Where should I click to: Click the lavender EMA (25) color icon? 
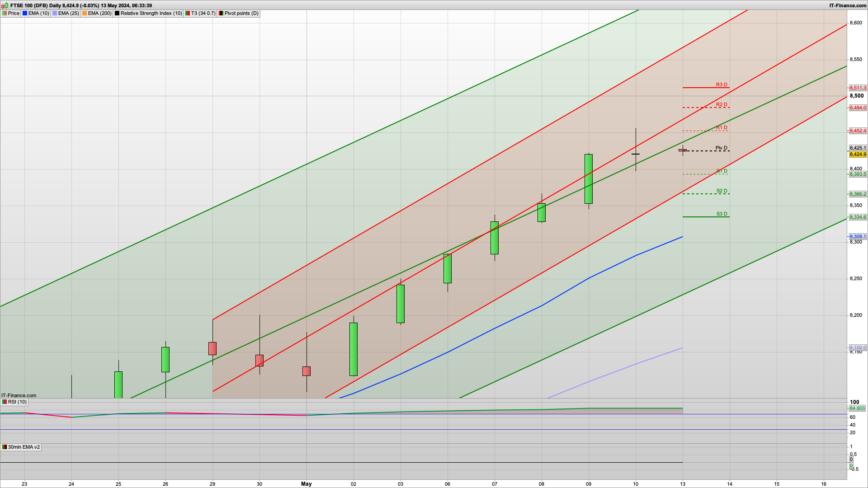[x=55, y=14]
